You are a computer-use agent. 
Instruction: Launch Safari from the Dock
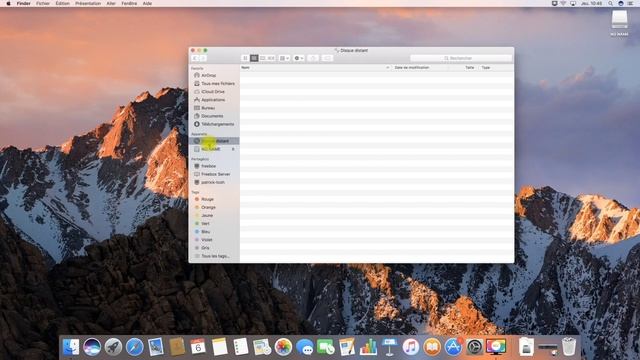point(134,347)
